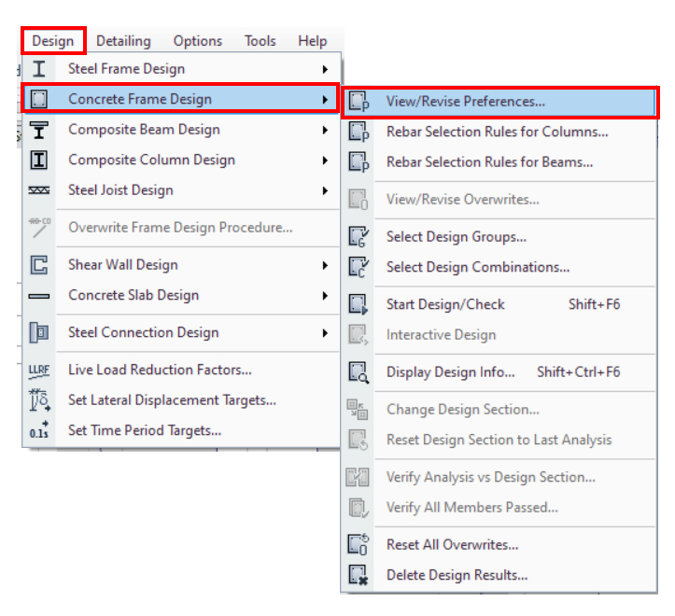This screenshot has width=675, height=616.
Task: Click the Start Design/Check icon
Action: click(x=359, y=304)
